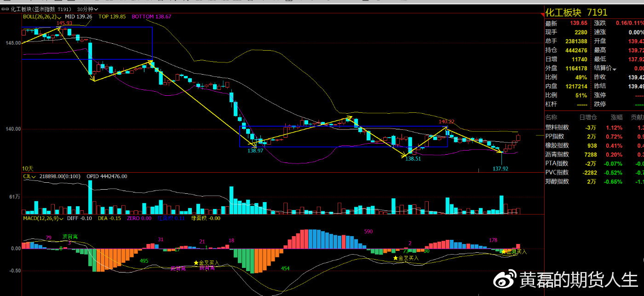
Task: Click the 145.00 price axis label
Action: click(13, 43)
